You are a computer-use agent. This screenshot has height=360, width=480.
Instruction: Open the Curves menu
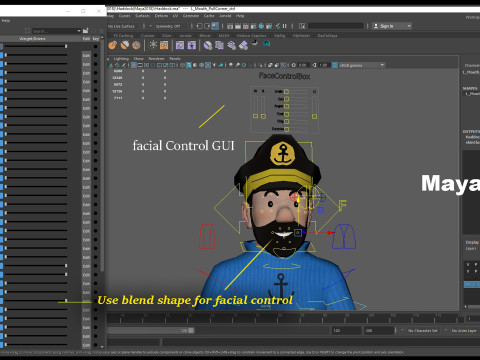[124, 16]
